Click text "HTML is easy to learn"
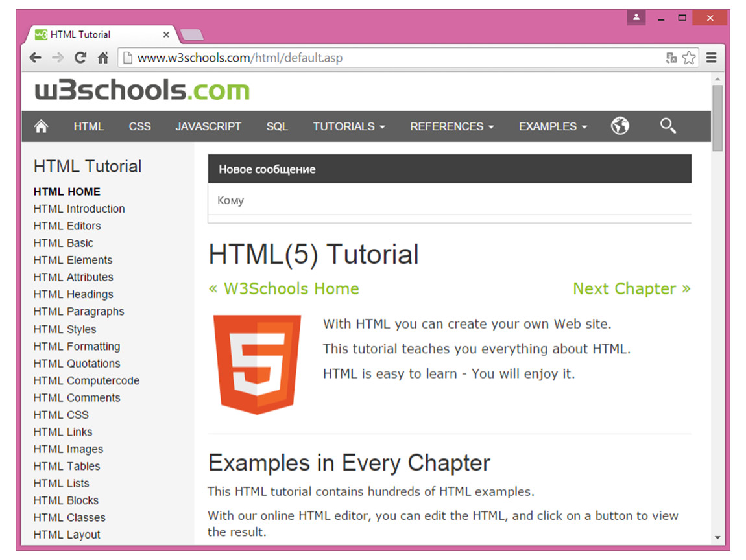This screenshot has height=560, width=746. click(390, 373)
